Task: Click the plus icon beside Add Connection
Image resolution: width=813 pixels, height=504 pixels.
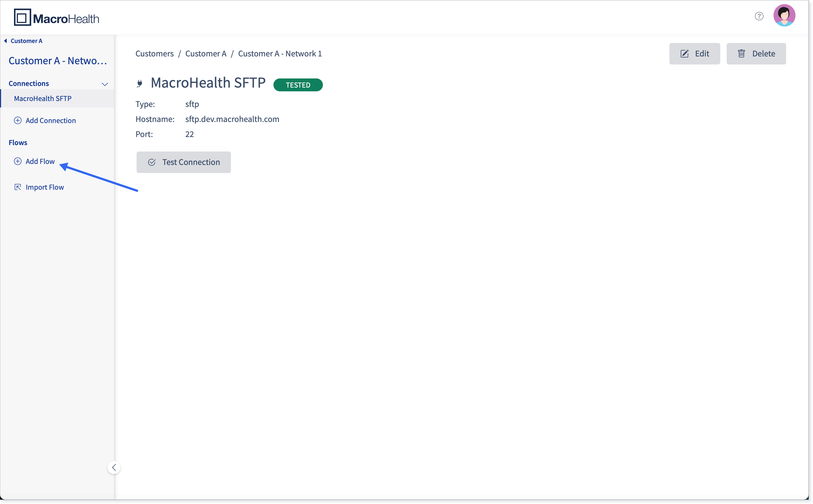Action: (18, 120)
